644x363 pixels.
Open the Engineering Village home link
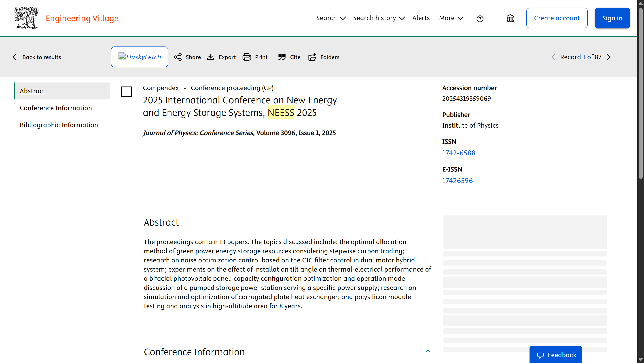point(82,18)
